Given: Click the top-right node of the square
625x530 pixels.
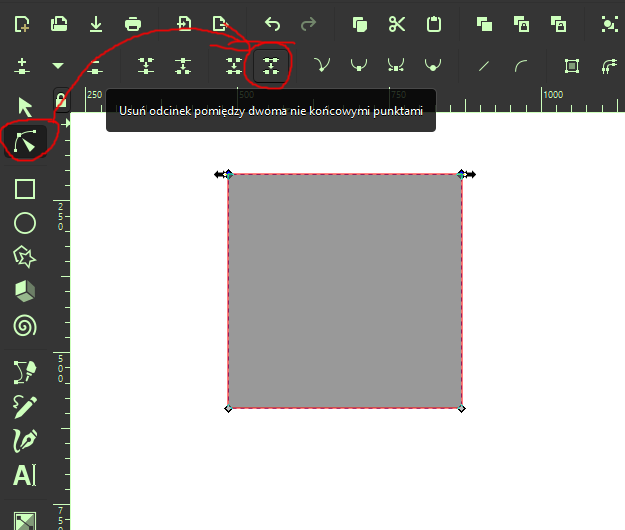Looking at the screenshot, I should point(462,174).
